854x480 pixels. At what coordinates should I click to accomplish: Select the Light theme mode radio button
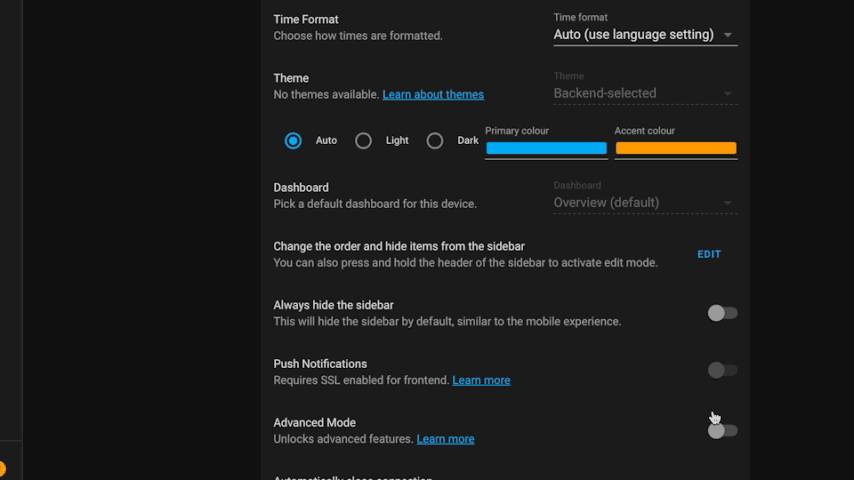[363, 141]
